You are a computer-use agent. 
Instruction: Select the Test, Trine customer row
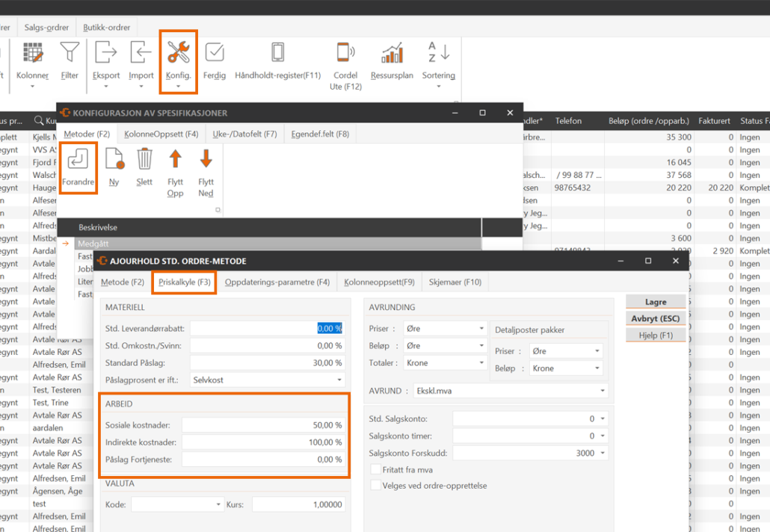[51, 403]
